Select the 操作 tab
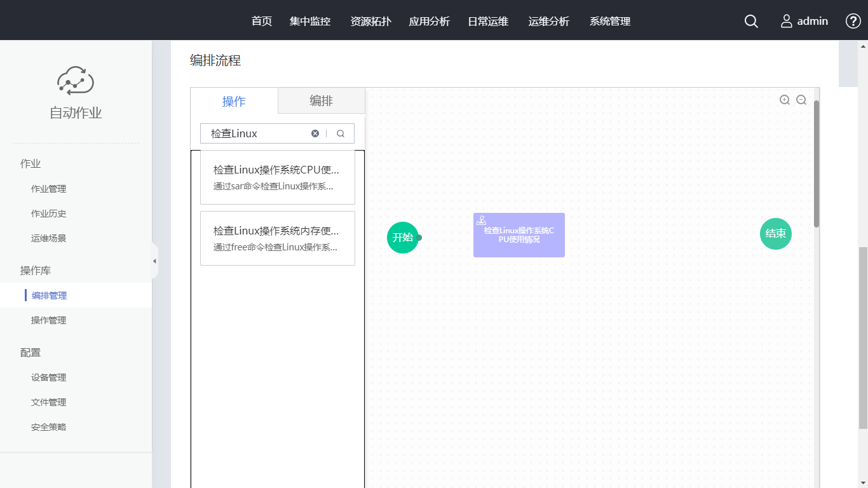 click(x=234, y=101)
